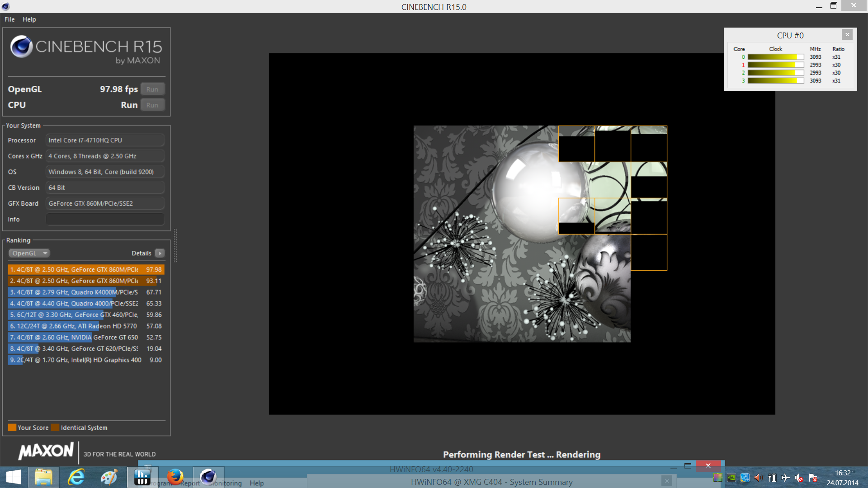Open the Help menu
This screenshot has height=488, width=868.
[x=29, y=19]
